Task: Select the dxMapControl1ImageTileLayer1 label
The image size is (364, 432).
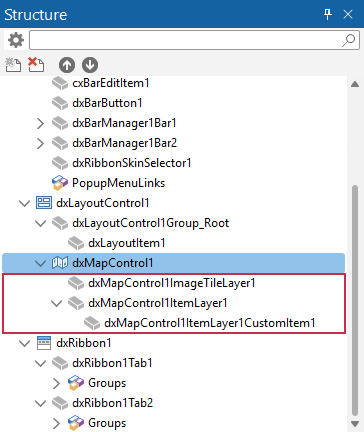Action: 172,283
